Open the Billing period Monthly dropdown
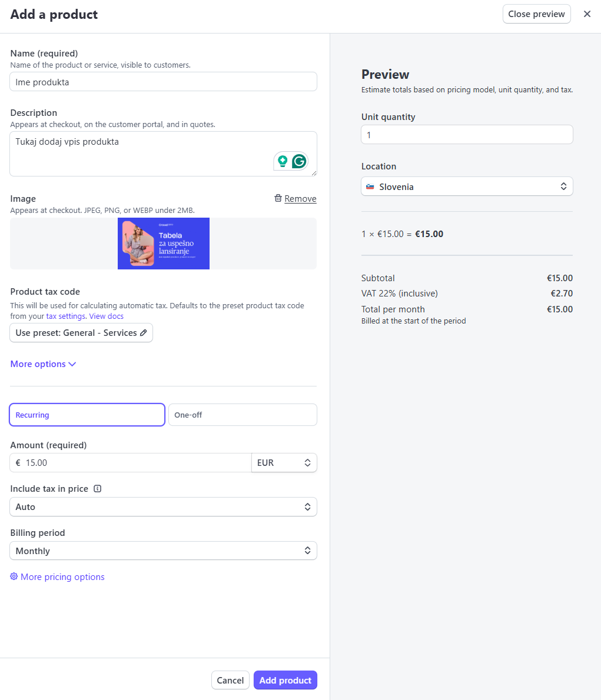 click(163, 551)
